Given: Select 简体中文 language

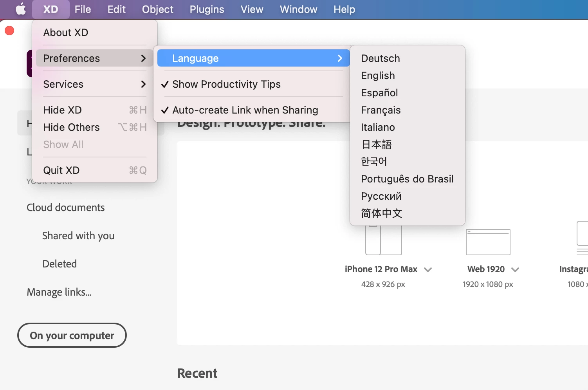Looking at the screenshot, I should (408, 213).
